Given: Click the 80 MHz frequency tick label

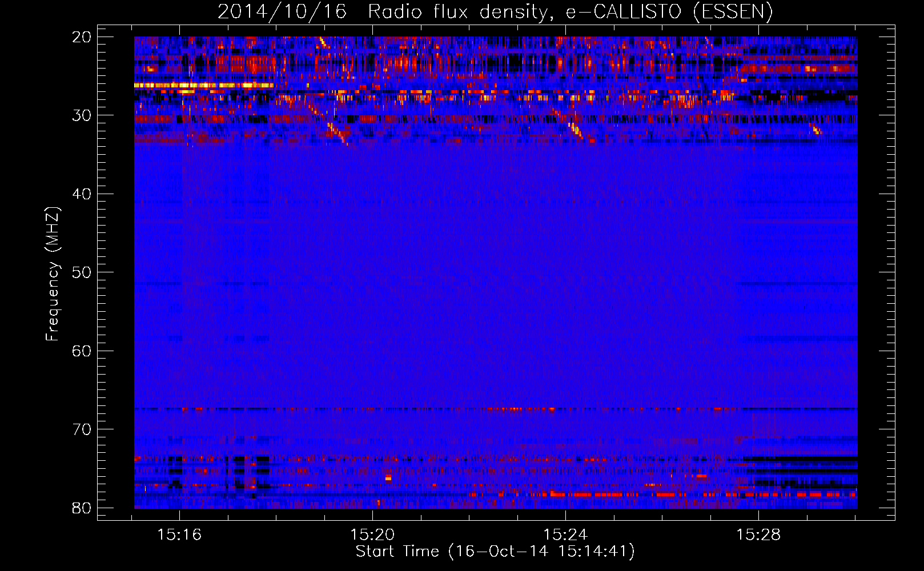Looking at the screenshot, I should 82,508.
